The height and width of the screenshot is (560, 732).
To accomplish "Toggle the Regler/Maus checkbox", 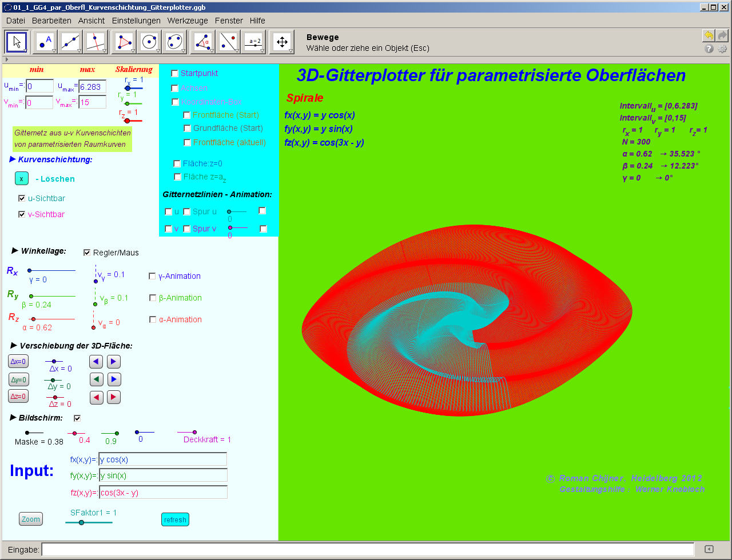I will [87, 253].
